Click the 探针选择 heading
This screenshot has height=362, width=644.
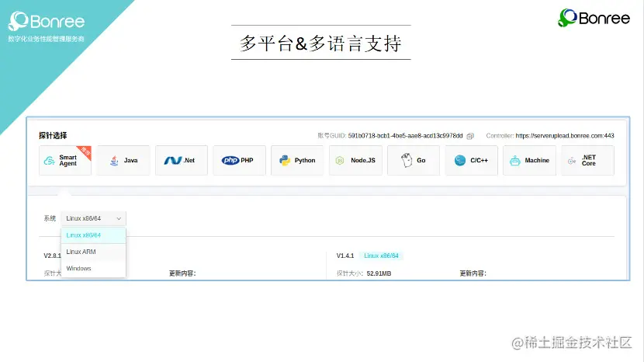coord(53,135)
